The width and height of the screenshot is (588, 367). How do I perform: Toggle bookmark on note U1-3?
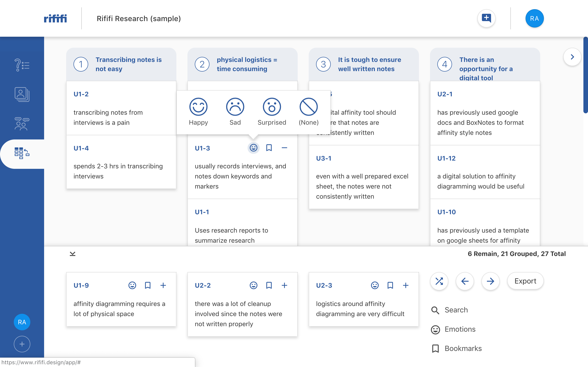[x=269, y=148]
